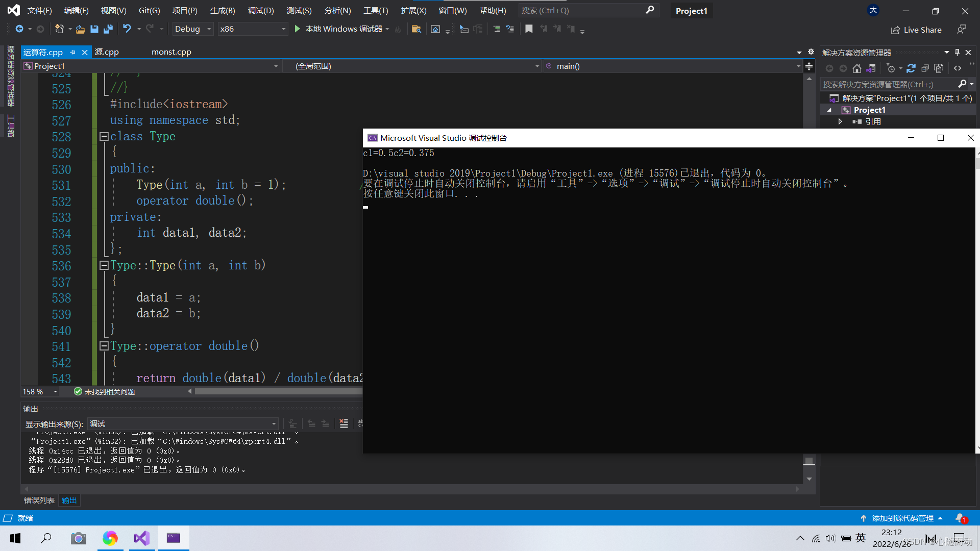Click the Navigate Backward toolbar arrow

pos(19,29)
